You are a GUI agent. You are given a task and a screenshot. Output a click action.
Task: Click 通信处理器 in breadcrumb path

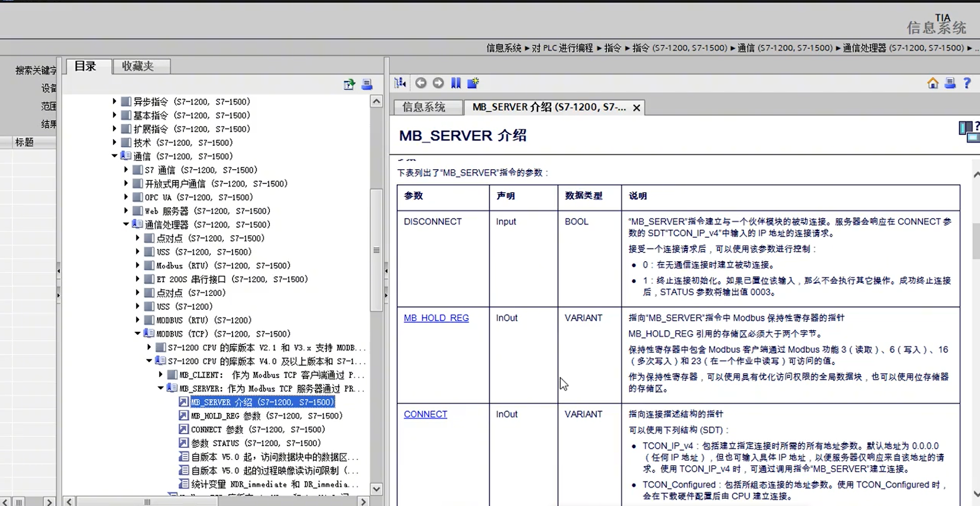pos(903,48)
